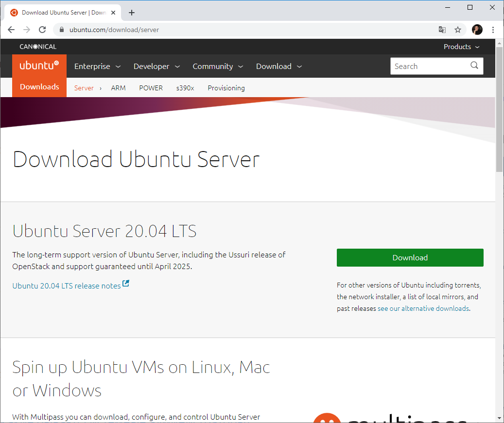Click the Ubuntu Server 20.04 LTS heading
Viewport: 504px width, 423px height.
[x=104, y=231]
